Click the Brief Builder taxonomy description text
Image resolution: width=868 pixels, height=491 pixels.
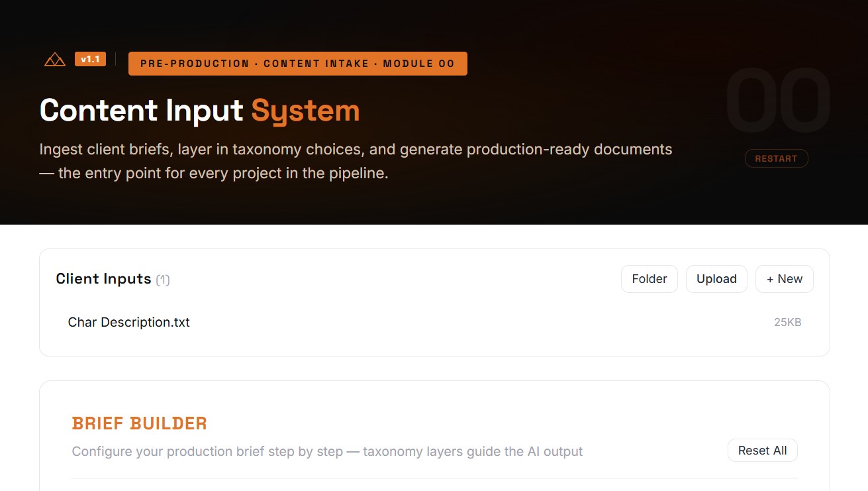(328, 451)
